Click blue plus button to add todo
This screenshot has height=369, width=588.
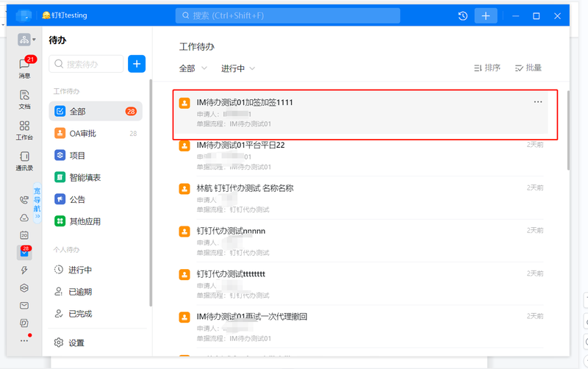[x=137, y=64]
